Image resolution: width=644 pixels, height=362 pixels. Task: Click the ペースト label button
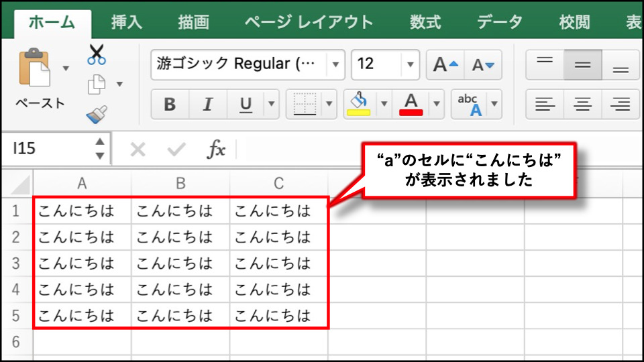40,103
